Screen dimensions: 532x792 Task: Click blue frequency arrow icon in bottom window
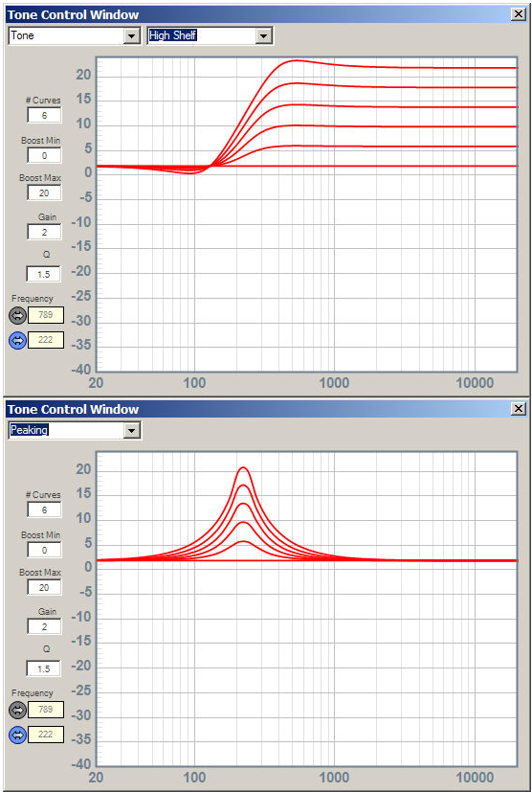[17, 735]
